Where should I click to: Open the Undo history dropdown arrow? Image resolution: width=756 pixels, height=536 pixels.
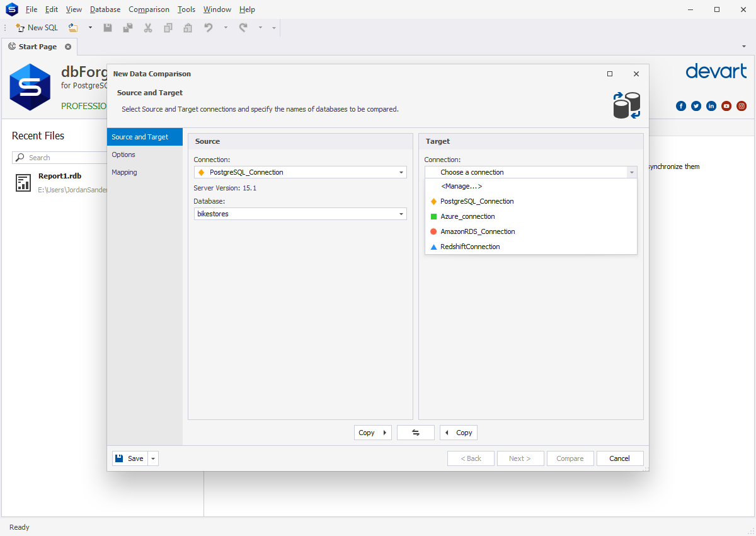[226, 28]
